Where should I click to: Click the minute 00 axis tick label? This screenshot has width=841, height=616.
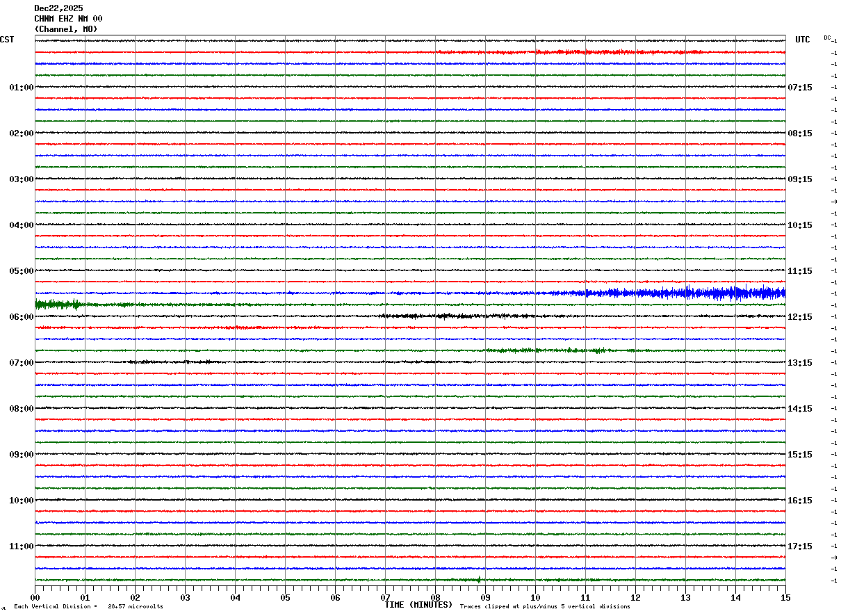[x=35, y=597]
